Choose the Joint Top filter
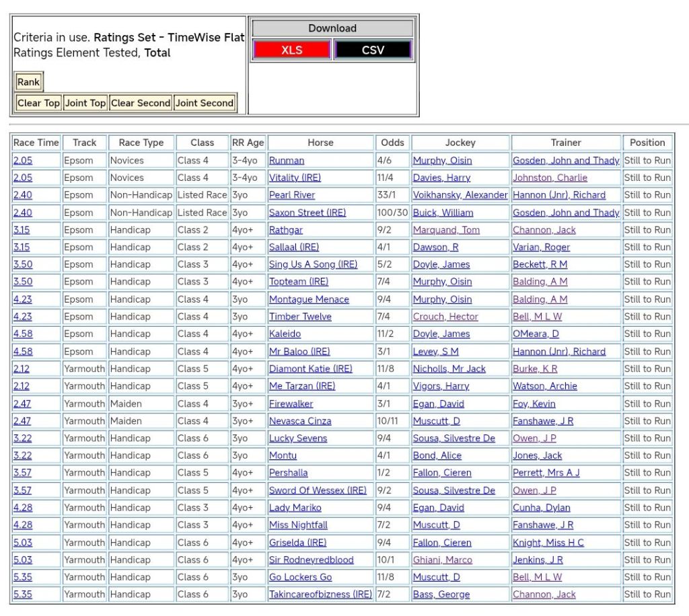Viewport: 689px width, 616px height. pos(85,103)
